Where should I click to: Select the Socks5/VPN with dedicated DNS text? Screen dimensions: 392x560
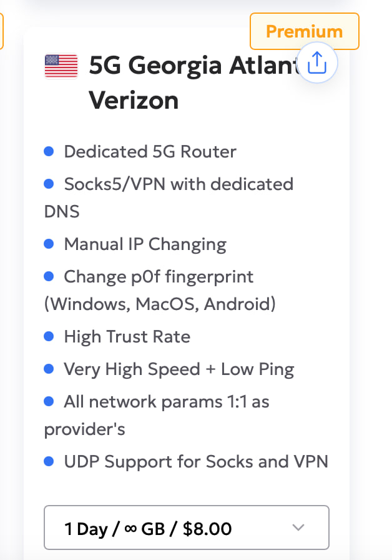(179, 184)
